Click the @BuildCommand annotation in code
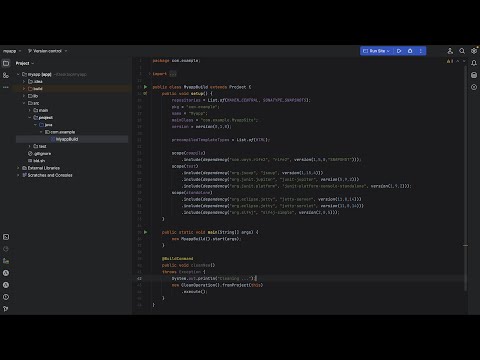 point(177,259)
